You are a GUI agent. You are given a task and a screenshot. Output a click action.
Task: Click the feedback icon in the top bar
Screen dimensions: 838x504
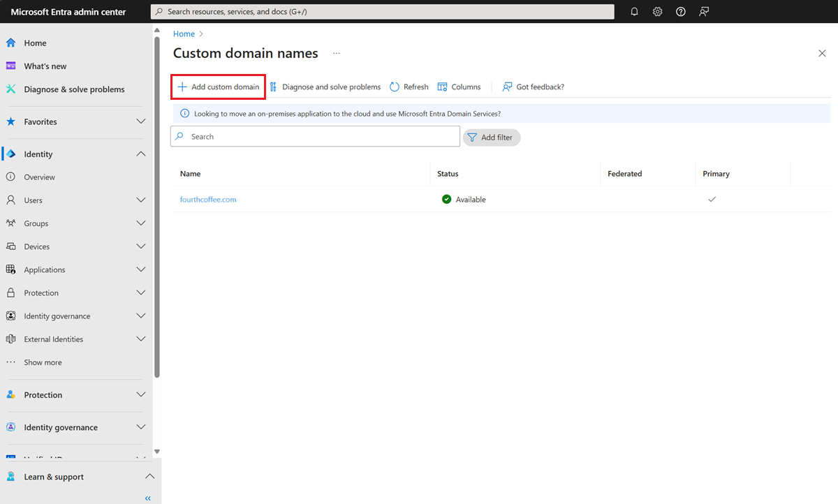tap(703, 11)
